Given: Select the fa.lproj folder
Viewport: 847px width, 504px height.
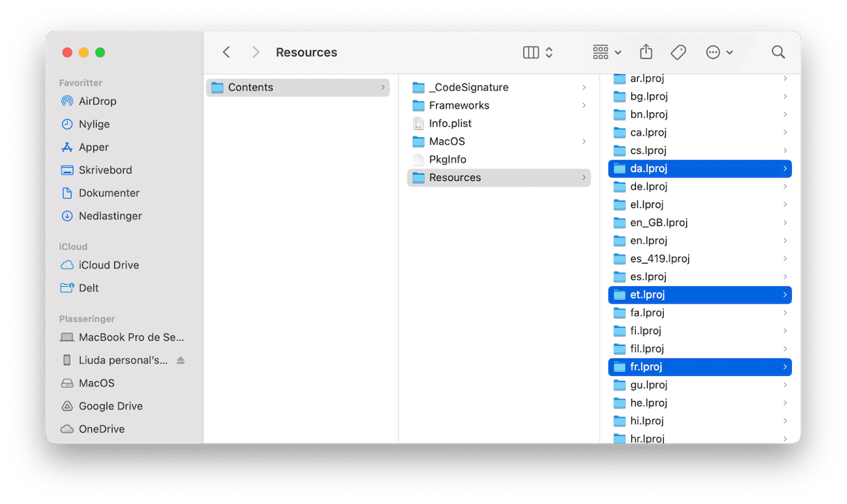Looking at the screenshot, I should pyautogui.click(x=700, y=313).
